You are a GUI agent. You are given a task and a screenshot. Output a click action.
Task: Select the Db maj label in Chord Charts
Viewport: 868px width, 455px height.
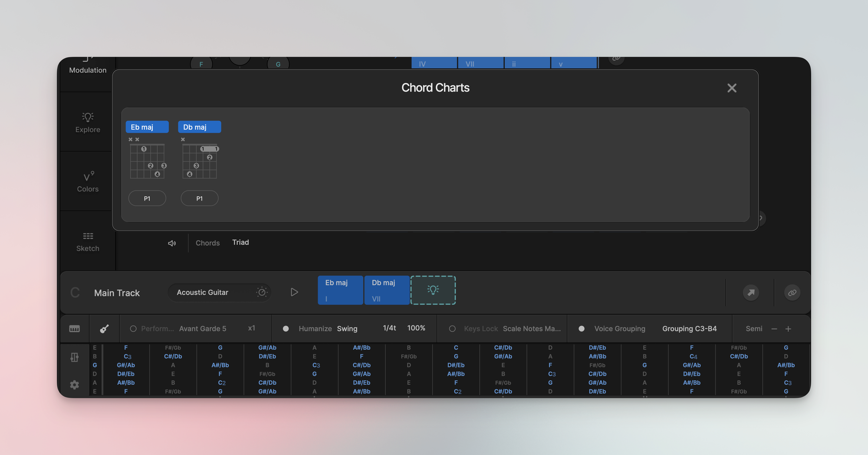pyautogui.click(x=199, y=127)
